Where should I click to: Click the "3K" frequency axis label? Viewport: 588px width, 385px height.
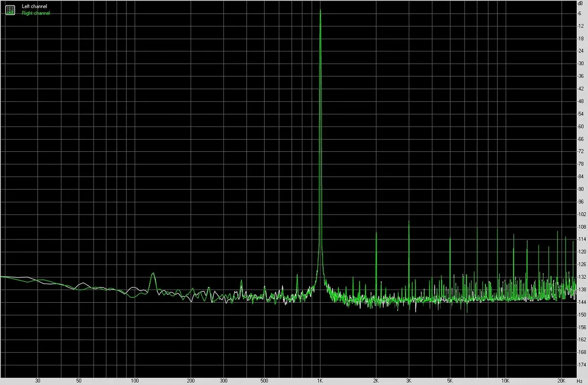click(409, 381)
